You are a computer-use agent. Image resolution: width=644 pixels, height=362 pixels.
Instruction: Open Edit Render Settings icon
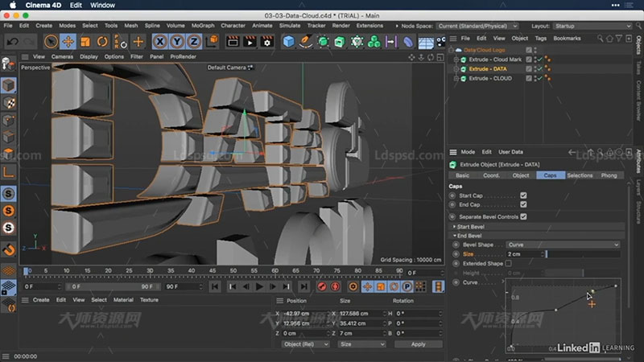267,42
